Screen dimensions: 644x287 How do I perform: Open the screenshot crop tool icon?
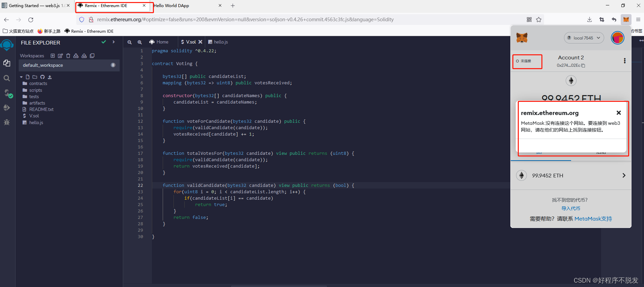602,20
